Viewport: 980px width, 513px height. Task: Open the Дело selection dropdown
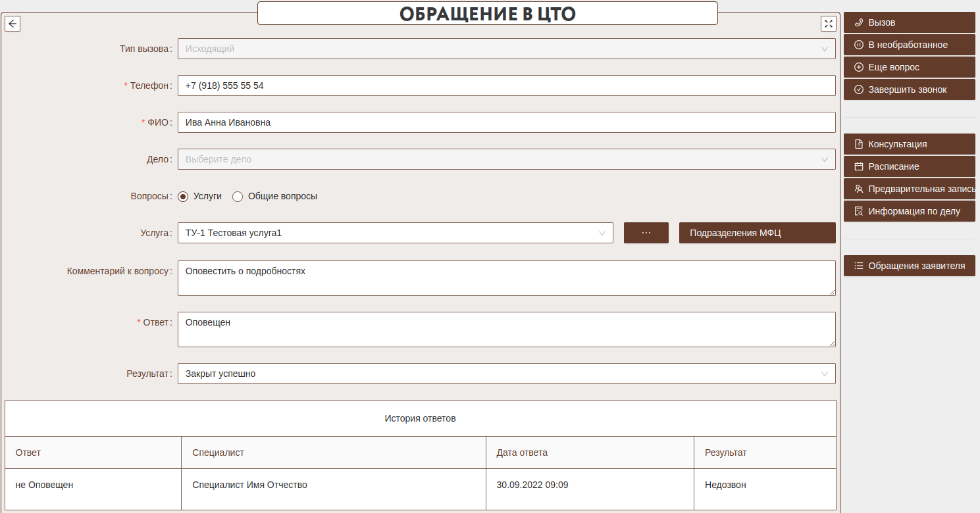(x=505, y=159)
